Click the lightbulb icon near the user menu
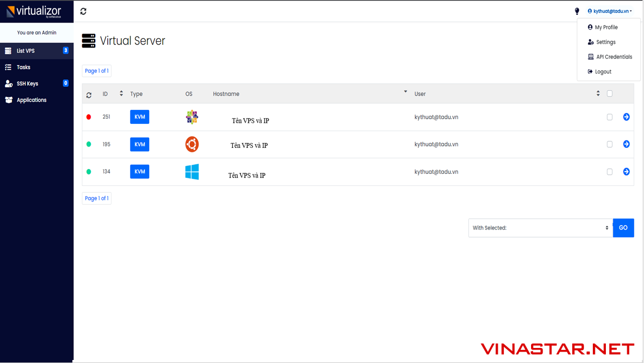The height and width of the screenshot is (363, 644). point(576,11)
